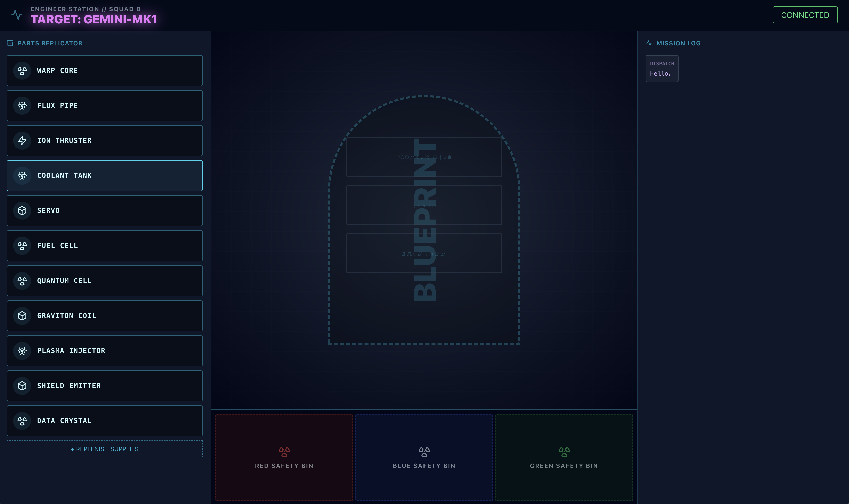Click the radioactive icon on Fuel Cell
This screenshot has width=849, height=504.
coord(22,245)
